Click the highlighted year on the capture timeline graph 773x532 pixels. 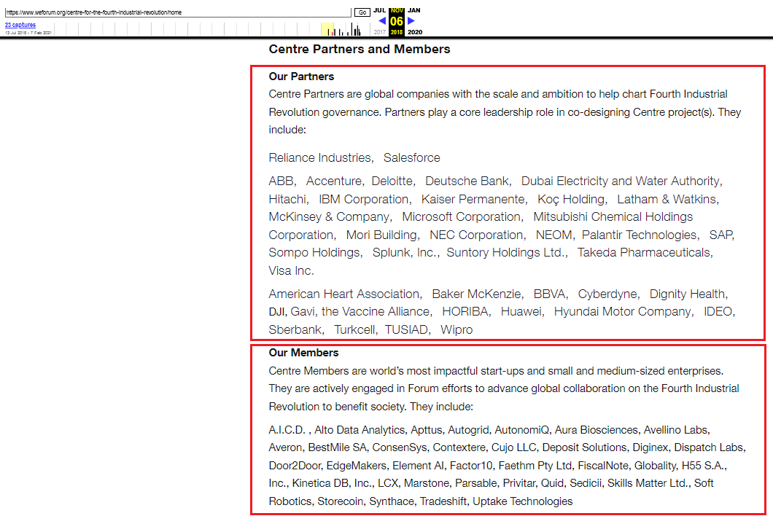coord(327,29)
